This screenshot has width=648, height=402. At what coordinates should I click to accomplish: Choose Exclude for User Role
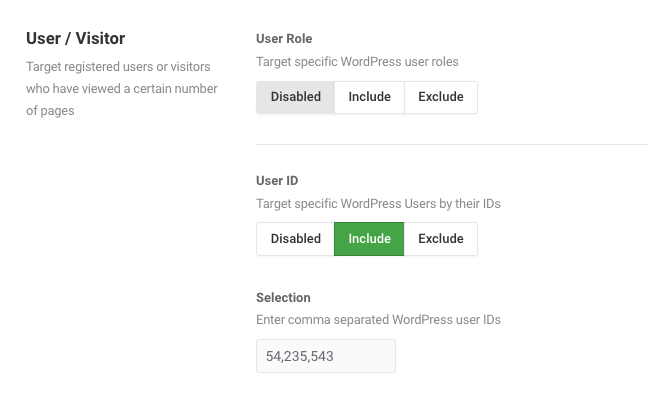[441, 97]
